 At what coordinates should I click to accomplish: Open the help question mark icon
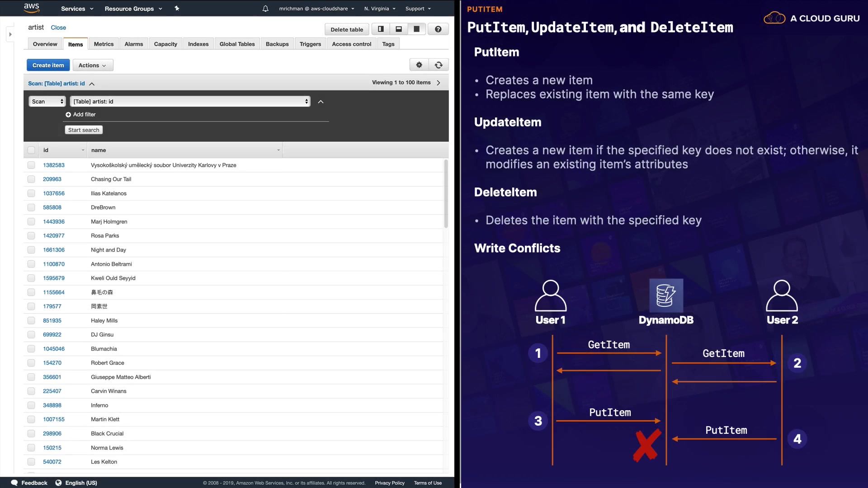point(438,29)
